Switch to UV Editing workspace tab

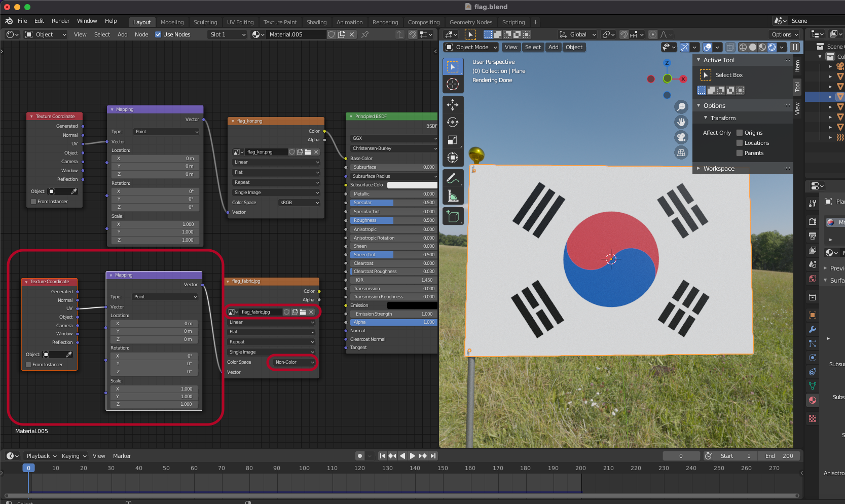(x=240, y=22)
